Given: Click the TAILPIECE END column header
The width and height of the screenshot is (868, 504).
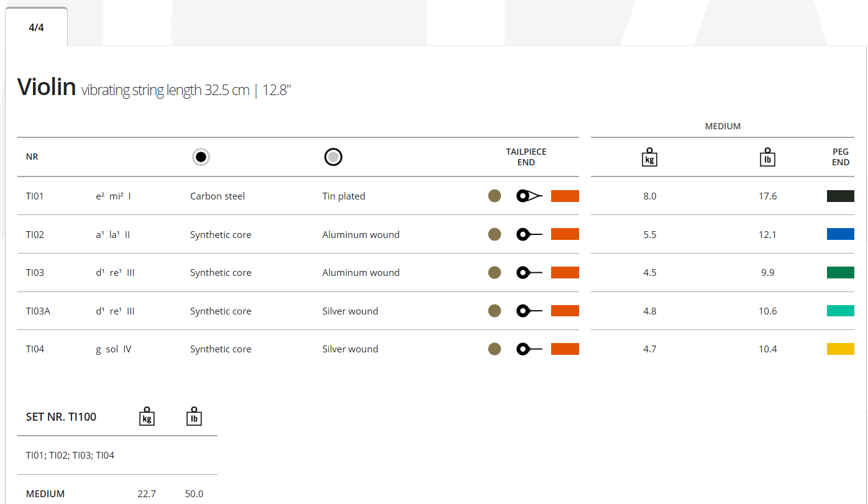Looking at the screenshot, I should [526, 157].
